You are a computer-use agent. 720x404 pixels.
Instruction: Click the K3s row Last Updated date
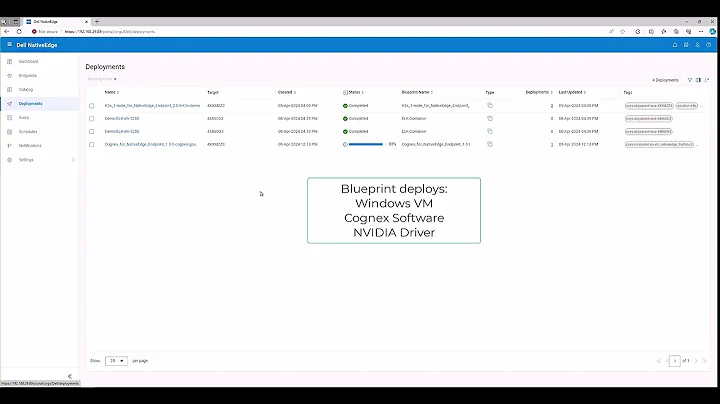[x=578, y=106]
